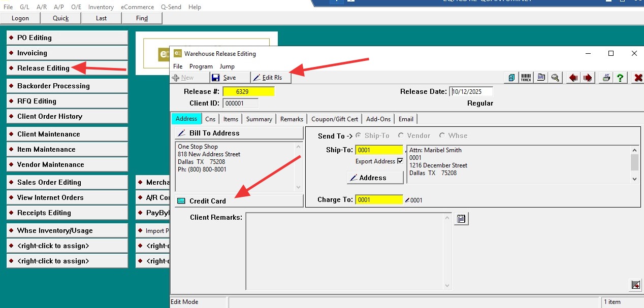Image resolution: width=644 pixels, height=308 pixels.
Task: Open PO Editing from main menu
Action: [68, 38]
